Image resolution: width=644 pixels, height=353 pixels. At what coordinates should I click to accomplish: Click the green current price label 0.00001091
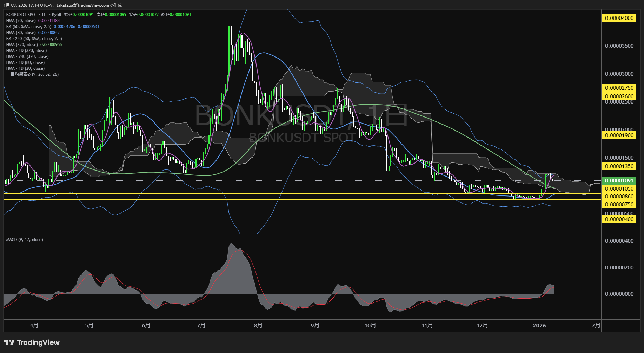coord(619,181)
